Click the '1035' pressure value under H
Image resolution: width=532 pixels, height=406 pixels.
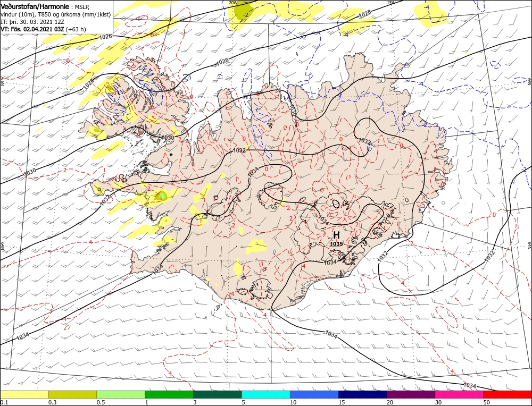(x=336, y=244)
